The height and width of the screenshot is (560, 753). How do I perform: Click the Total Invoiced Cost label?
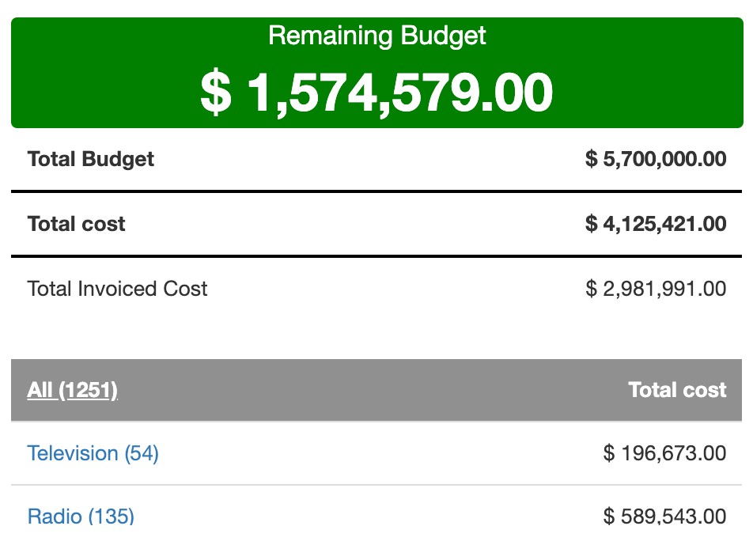point(117,289)
